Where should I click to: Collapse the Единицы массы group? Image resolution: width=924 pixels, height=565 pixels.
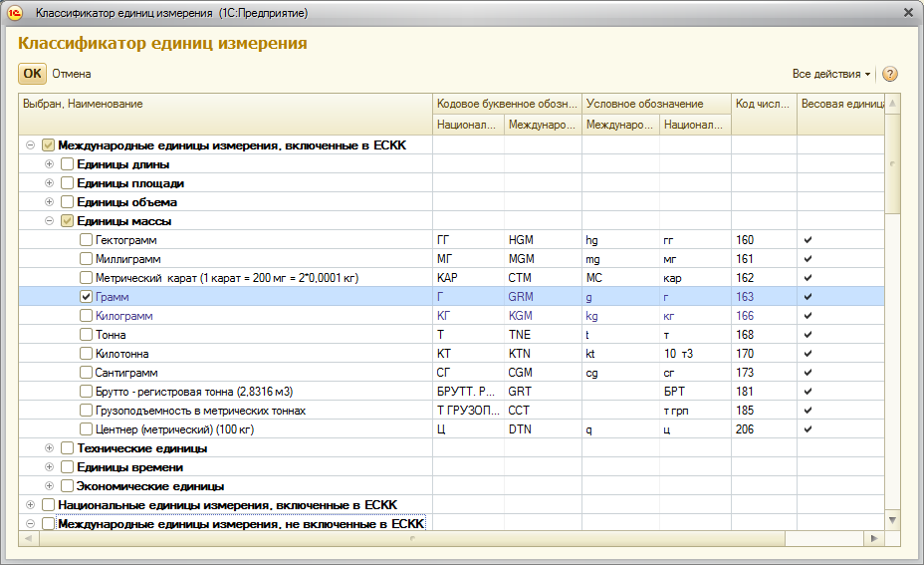tap(49, 221)
